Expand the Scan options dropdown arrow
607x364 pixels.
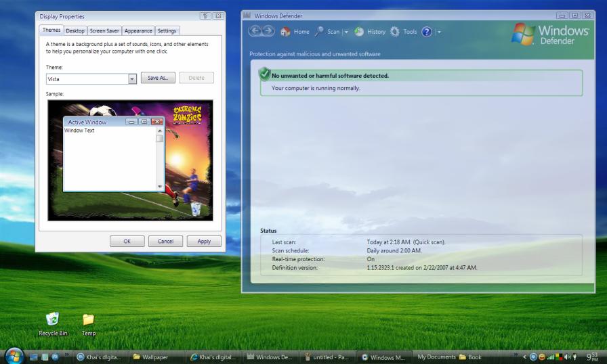click(346, 32)
